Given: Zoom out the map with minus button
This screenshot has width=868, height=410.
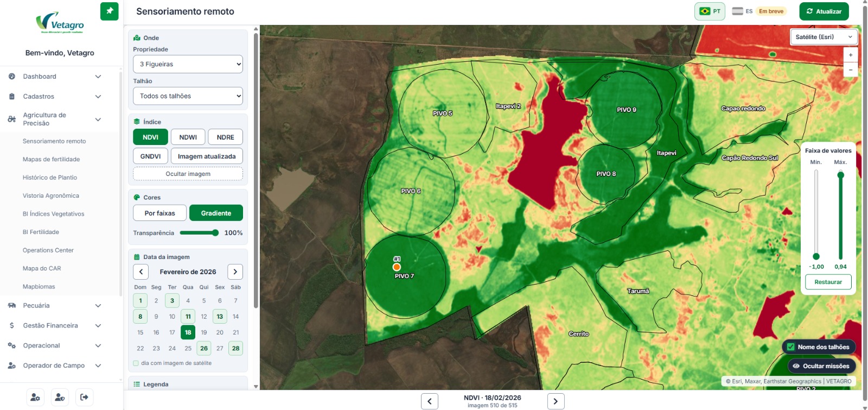Looking at the screenshot, I should (x=851, y=70).
